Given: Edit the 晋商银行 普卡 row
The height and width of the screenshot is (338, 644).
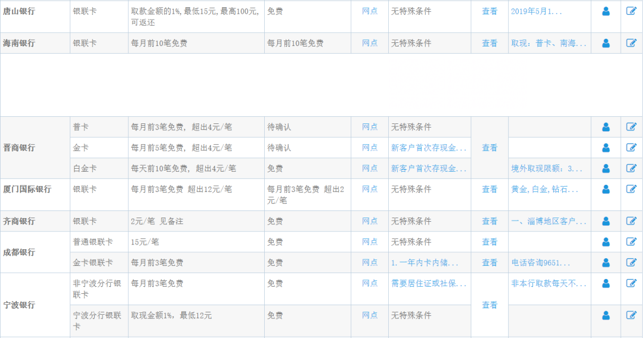Looking at the screenshot, I should point(631,127).
